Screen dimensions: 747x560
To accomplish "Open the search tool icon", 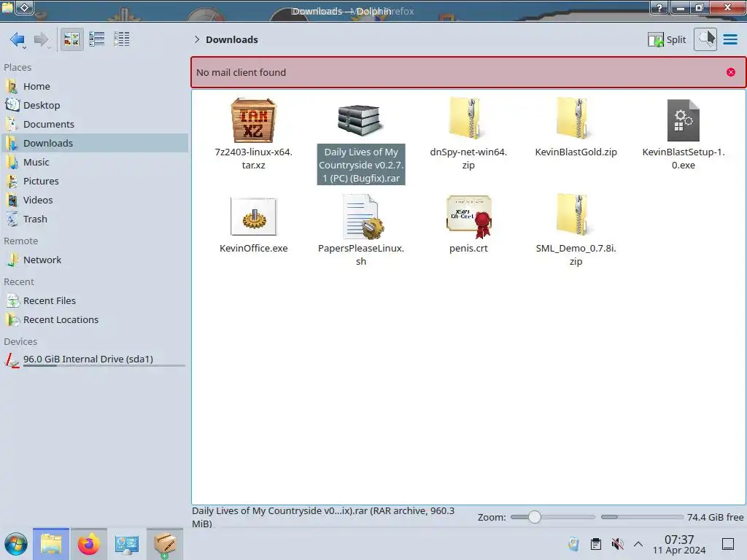I will tap(705, 39).
